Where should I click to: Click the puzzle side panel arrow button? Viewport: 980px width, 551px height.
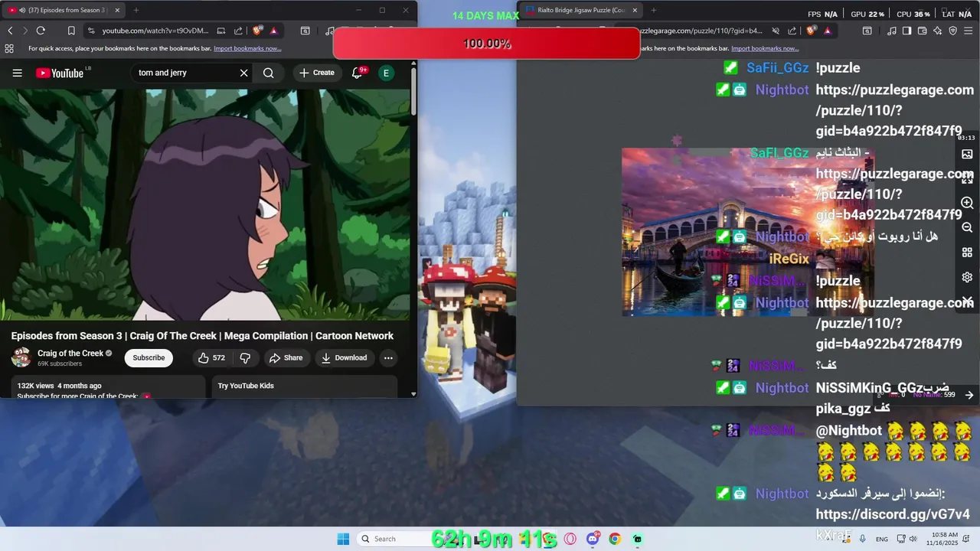[969, 395]
